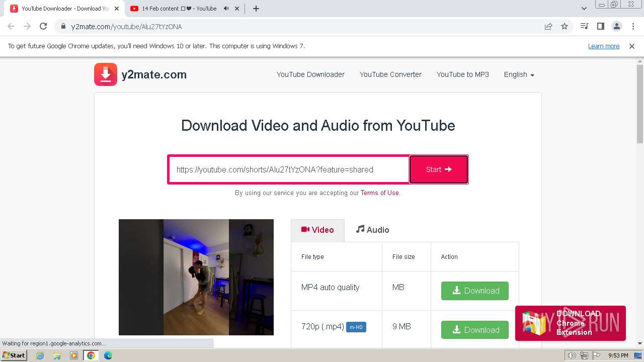Toggle the Chrome side panel icon
644x362 pixels.
600,26
